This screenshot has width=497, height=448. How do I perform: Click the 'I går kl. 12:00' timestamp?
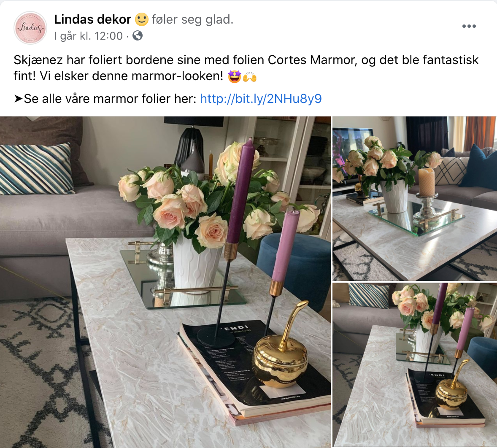pos(89,36)
